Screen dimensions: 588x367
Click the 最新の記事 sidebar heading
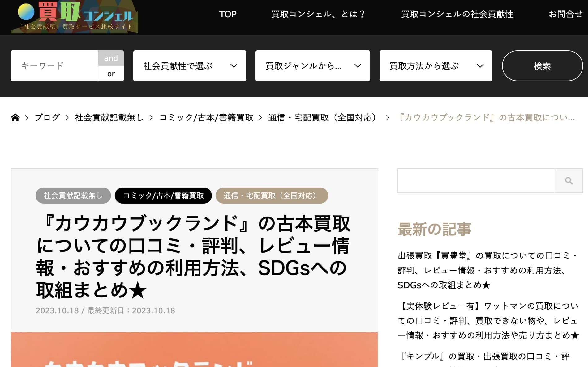(434, 229)
